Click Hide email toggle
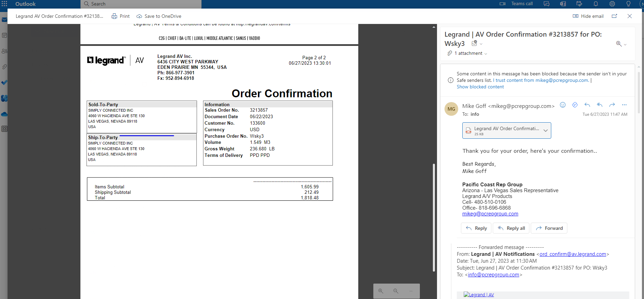This screenshot has height=299, width=644. pyautogui.click(x=588, y=16)
